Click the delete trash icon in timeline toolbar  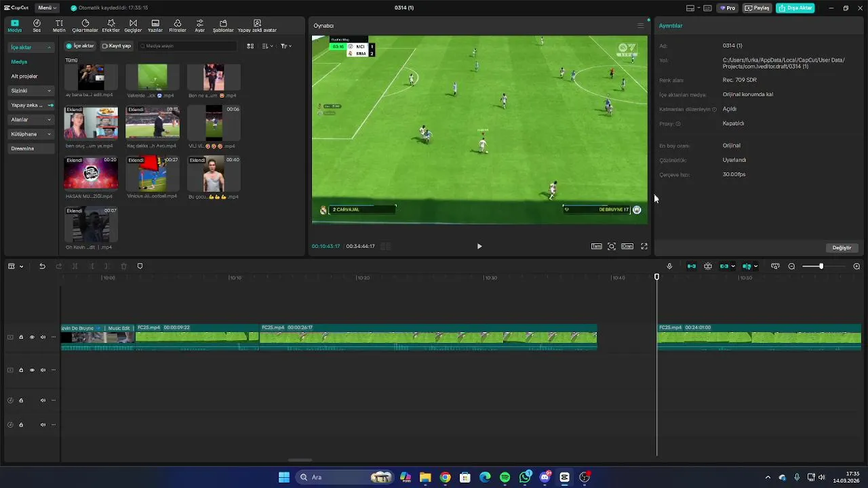point(123,266)
